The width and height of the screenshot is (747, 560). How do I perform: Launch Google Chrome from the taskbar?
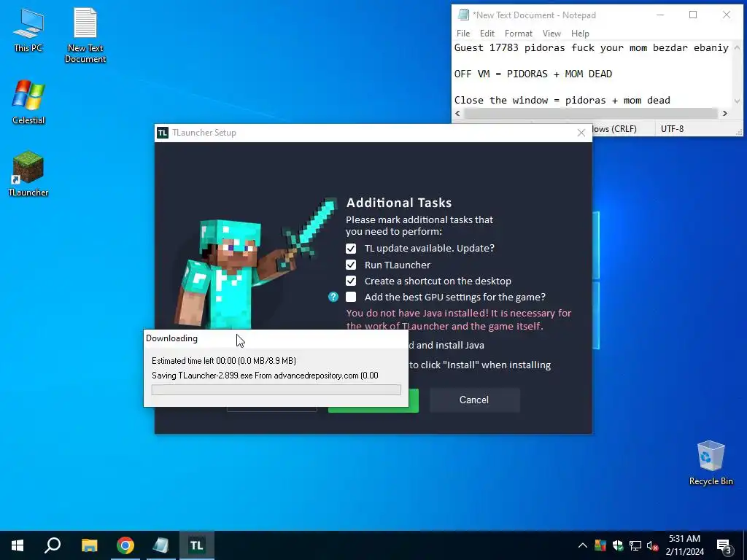coord(125,545)
